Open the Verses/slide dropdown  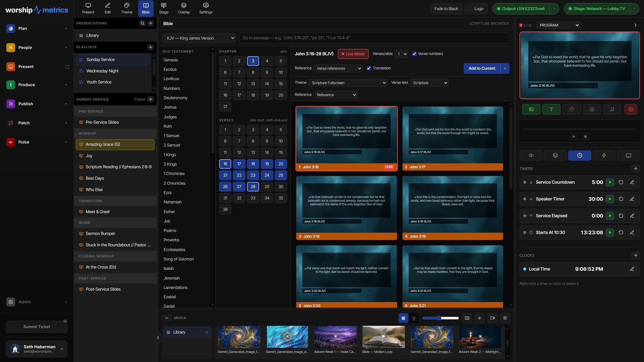pos(401,54)
